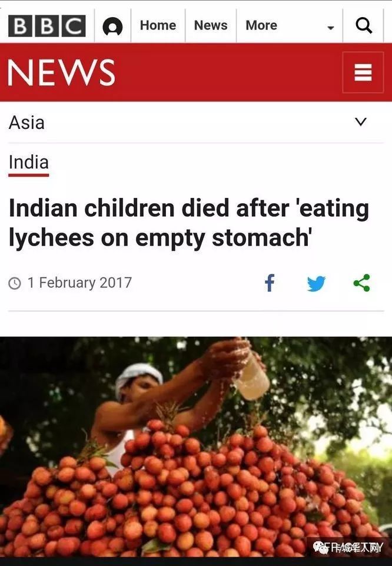Select the India subsection link

(28, 163)
